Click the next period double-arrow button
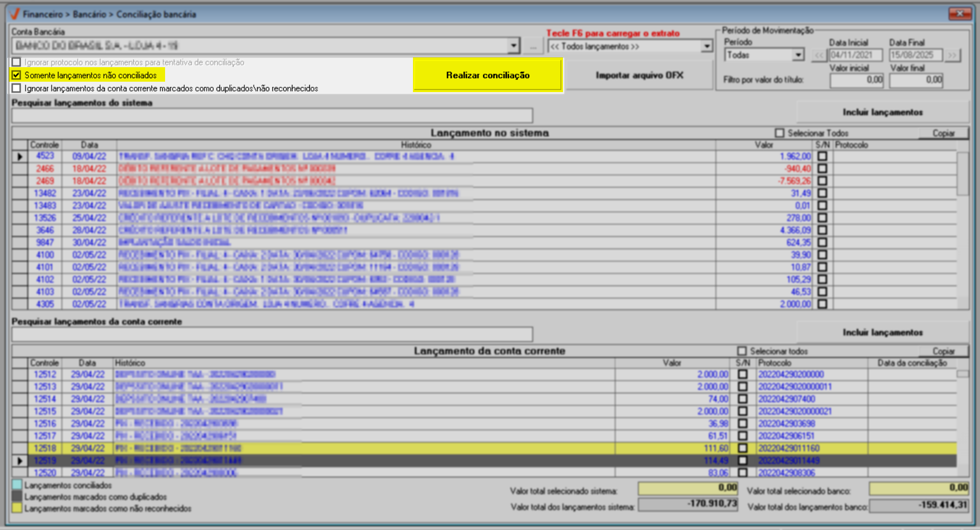Screen dimensions: 980x530 click(x=952, y=56)
